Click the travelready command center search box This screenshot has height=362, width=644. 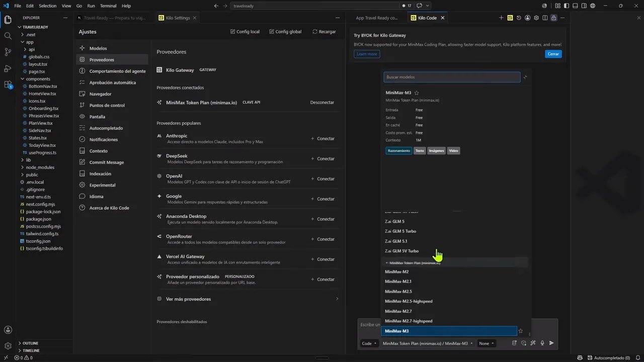point(314,6)
